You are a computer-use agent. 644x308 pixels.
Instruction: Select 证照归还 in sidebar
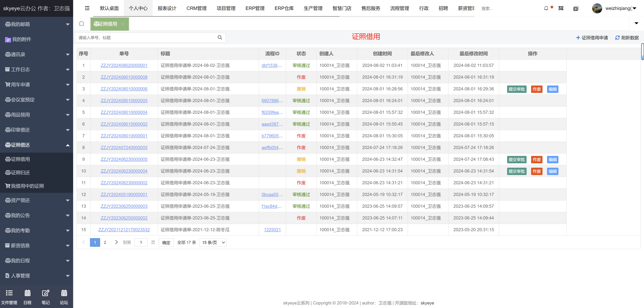tap(17, 173)
